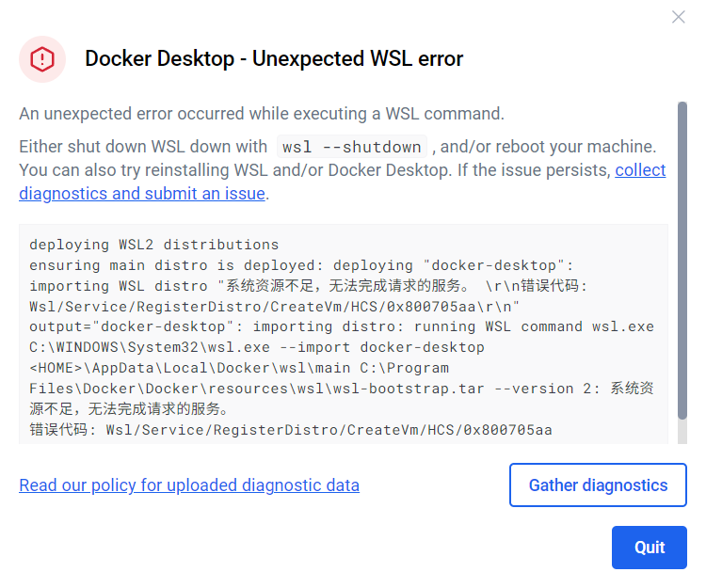Click the final 错误代码 error code line
This screenshot has height=588, width=706.
coord(291,430)
